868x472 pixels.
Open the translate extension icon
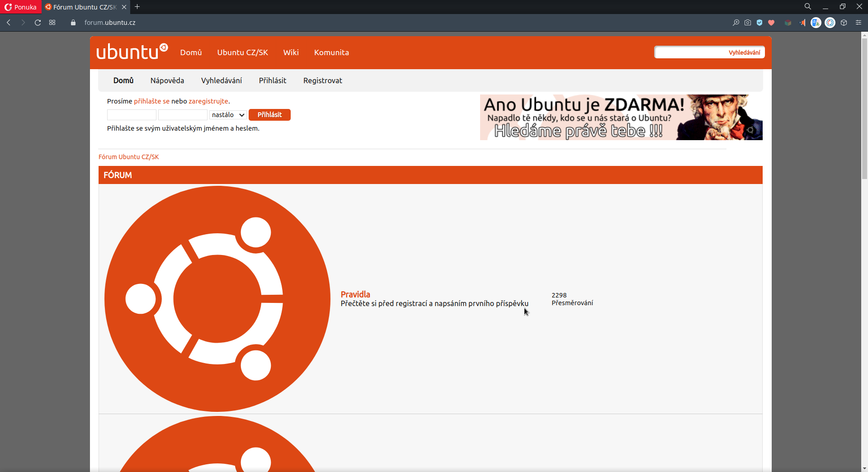pos(816,23)
